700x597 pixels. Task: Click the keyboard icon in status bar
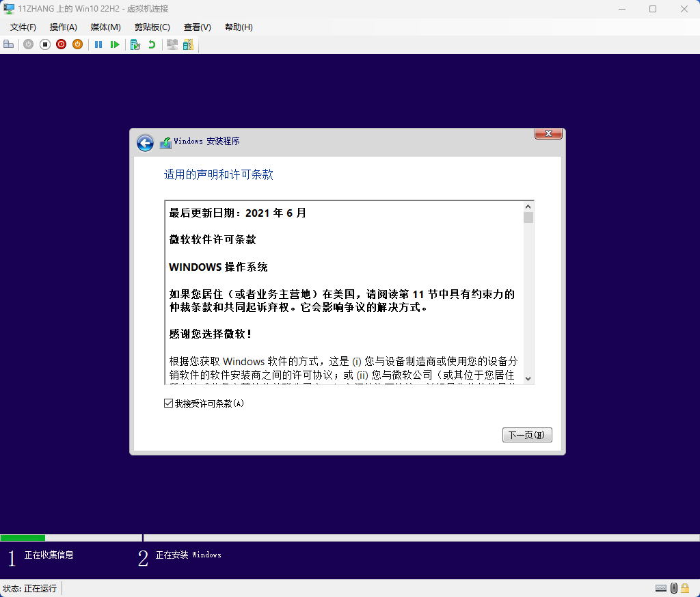click(661, 588)
